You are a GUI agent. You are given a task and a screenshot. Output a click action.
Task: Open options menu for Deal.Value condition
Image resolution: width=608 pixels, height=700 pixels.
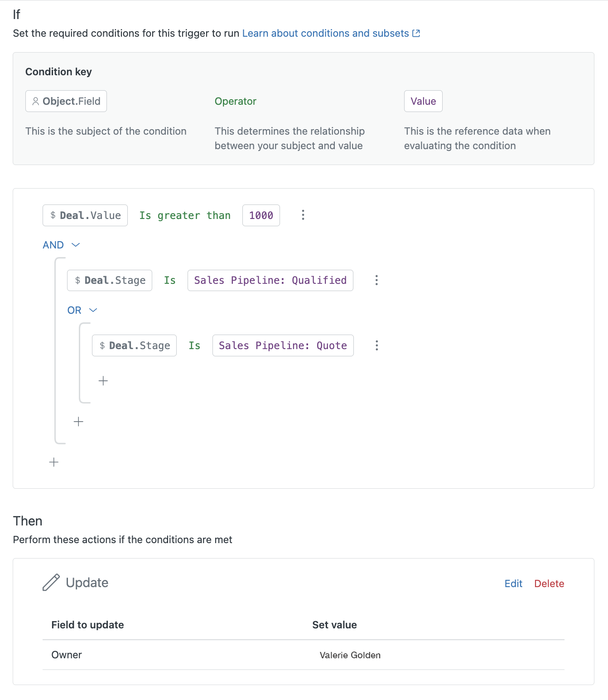point(303,215)
